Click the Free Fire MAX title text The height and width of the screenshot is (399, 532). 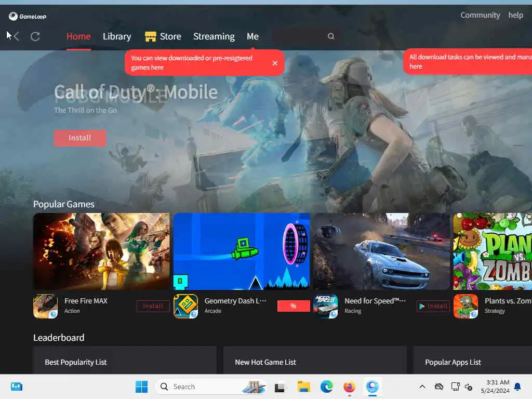point(86,301)
